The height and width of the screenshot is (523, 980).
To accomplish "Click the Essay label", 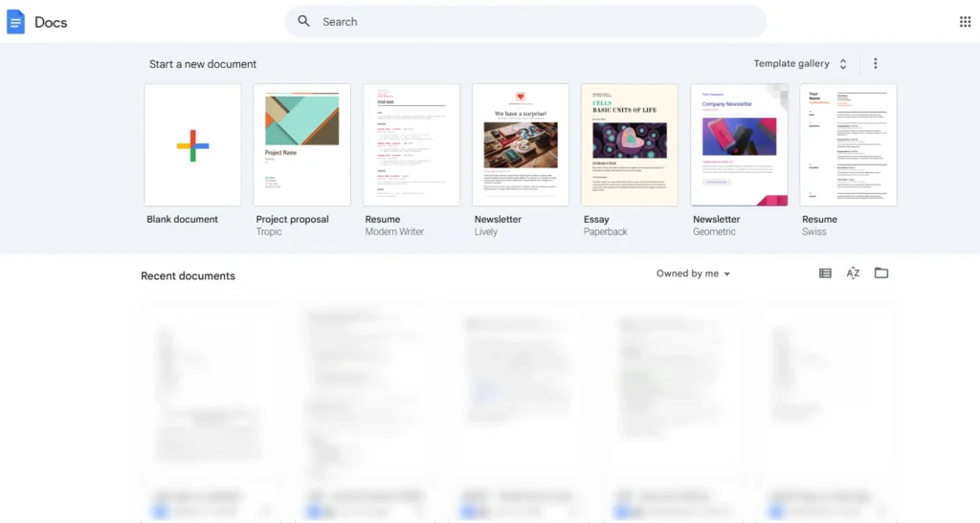I will (596, 219).
